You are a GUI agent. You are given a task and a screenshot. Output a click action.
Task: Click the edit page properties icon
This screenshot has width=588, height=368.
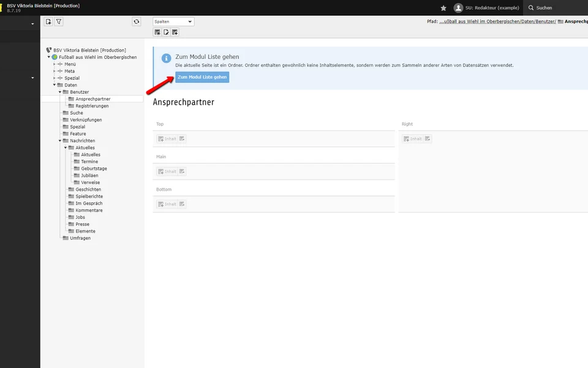tap(166, 32)
